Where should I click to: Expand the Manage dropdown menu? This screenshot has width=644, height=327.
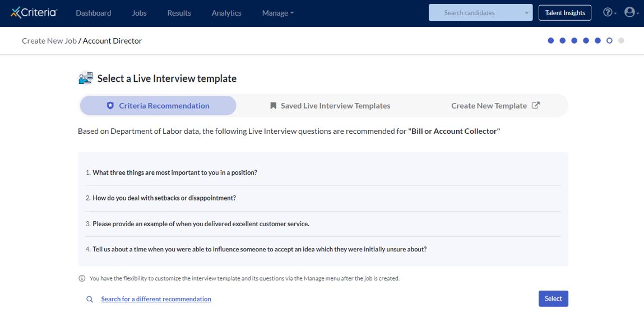[x=277, y=12]
